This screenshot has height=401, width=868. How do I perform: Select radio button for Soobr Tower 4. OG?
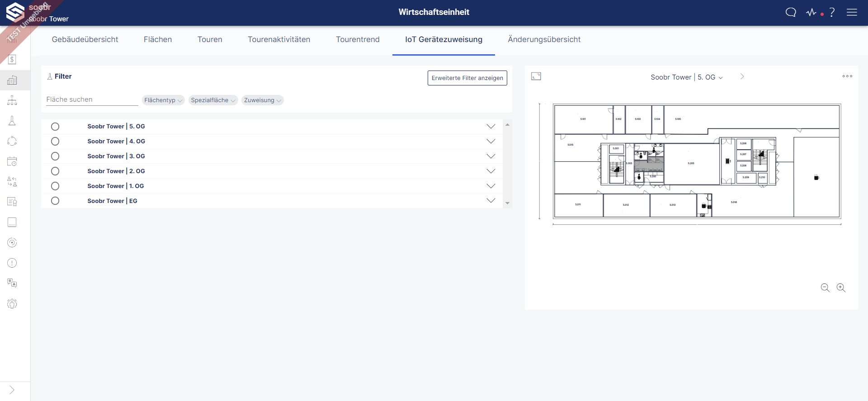point(55,142)
